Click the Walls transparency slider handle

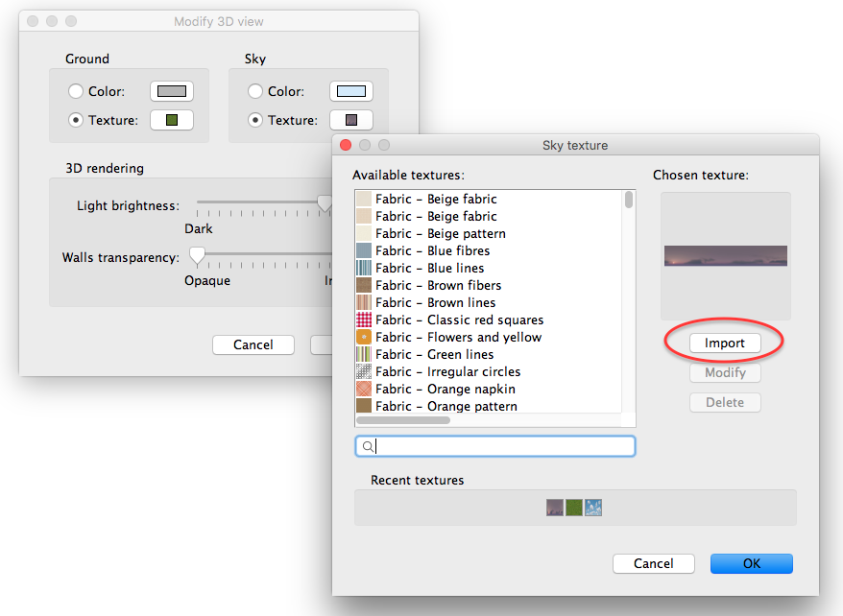click(x=197, y=255)
